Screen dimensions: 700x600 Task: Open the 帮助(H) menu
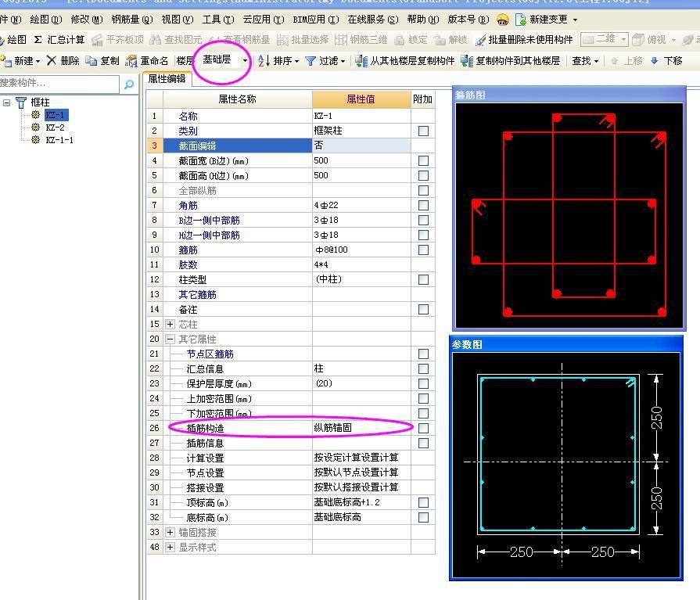tap(423, 20)
